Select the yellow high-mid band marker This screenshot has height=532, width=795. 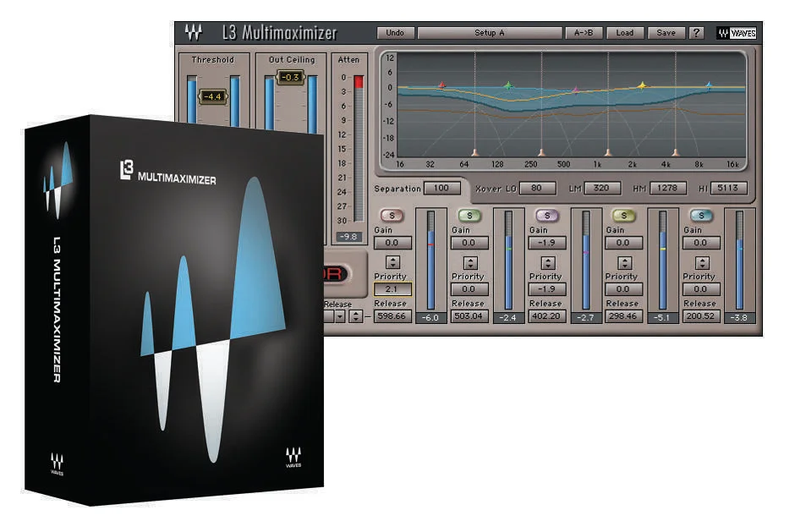tap(642, 85)
